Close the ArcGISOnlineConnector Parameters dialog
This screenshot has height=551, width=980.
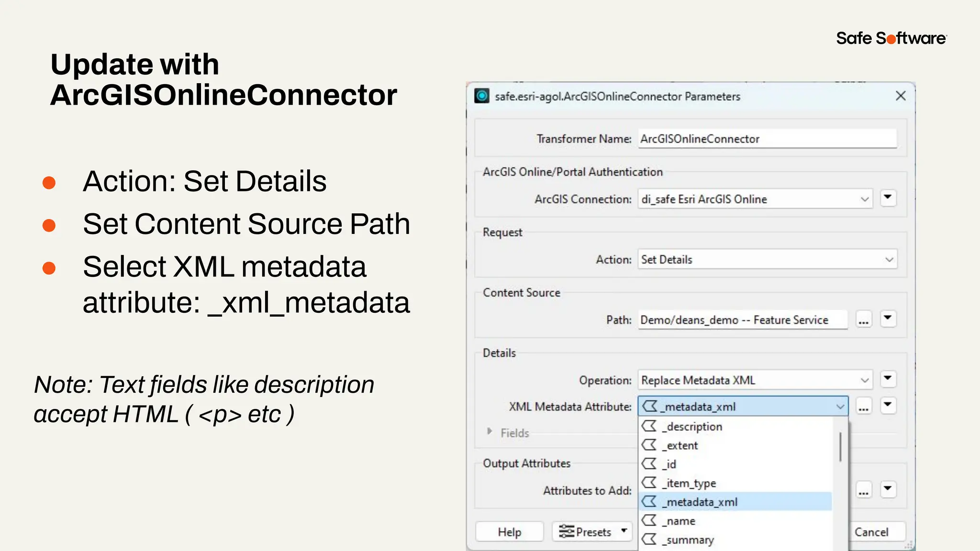[901, 96]
